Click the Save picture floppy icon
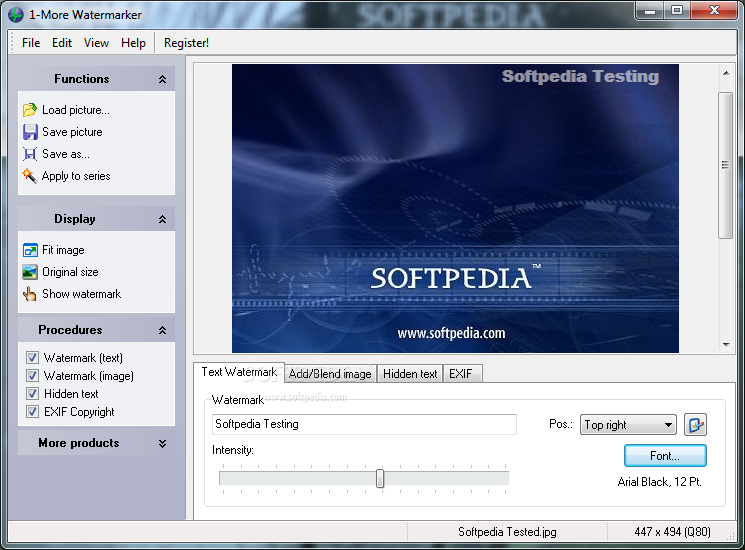This screenshot has height=550, width=745. [29, 132]
